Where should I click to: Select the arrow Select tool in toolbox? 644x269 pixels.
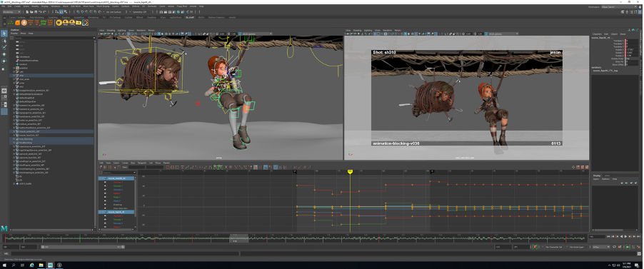[x=4, y=34]
